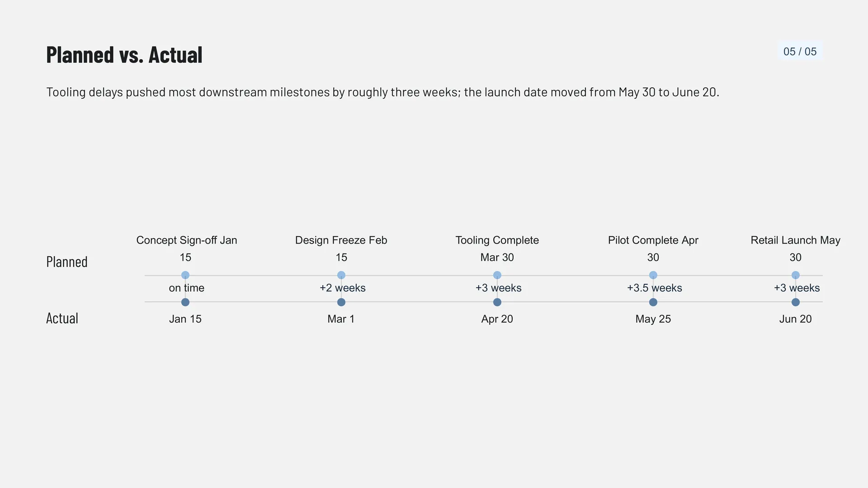The width and height of the screenshot is (868, 488).
Task: Click the Actual marker above Apr 20
Action: [x=497, y=302]
